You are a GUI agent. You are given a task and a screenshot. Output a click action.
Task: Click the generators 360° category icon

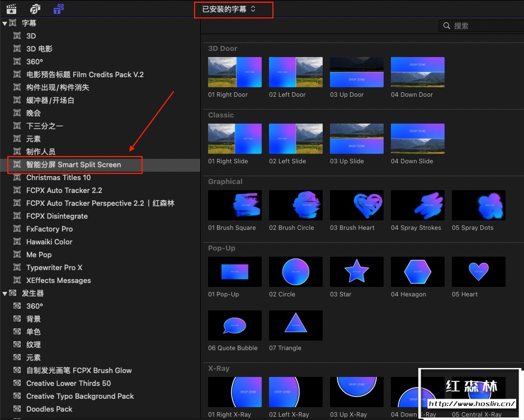click(x=17, y=306)
